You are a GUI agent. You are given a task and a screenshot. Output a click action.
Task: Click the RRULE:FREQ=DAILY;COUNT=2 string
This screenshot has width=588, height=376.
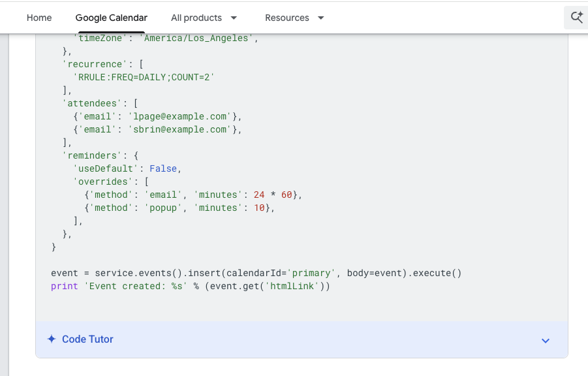(144, 77)
